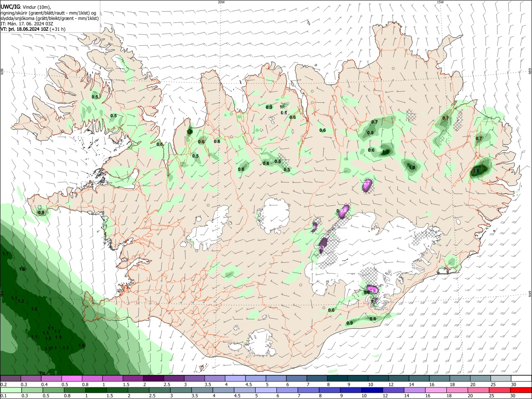Click lower legend darkest green swatch 1 to 1.5
The height and width of the screenshot is (399, 532).
(96, 390)
